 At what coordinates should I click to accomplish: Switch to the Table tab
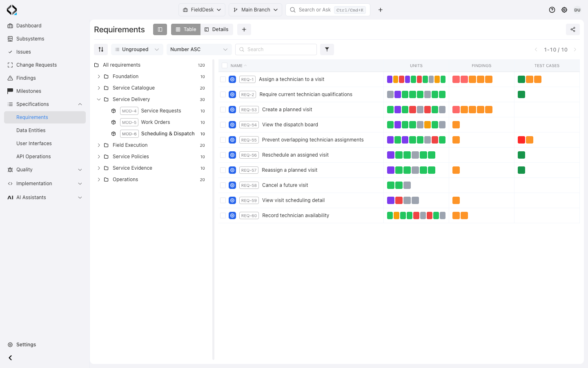pos(186,29)
